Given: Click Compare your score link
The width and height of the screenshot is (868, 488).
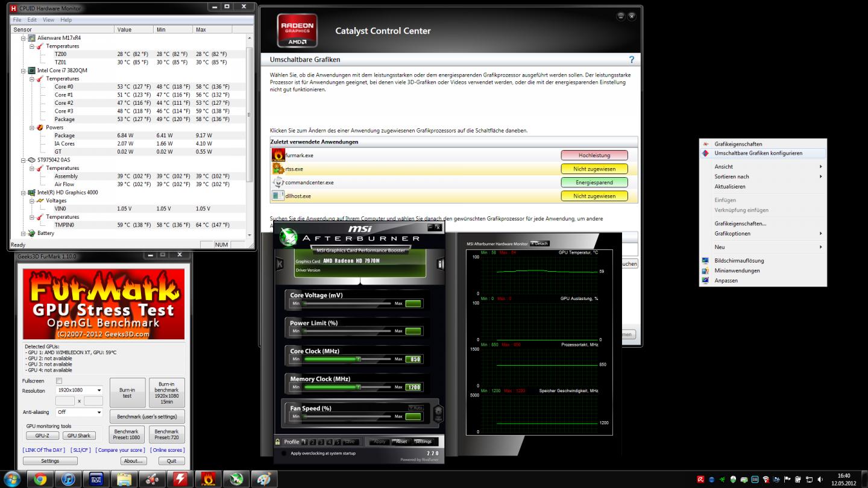Looking at the screenshot, I should tap(120, 450).
